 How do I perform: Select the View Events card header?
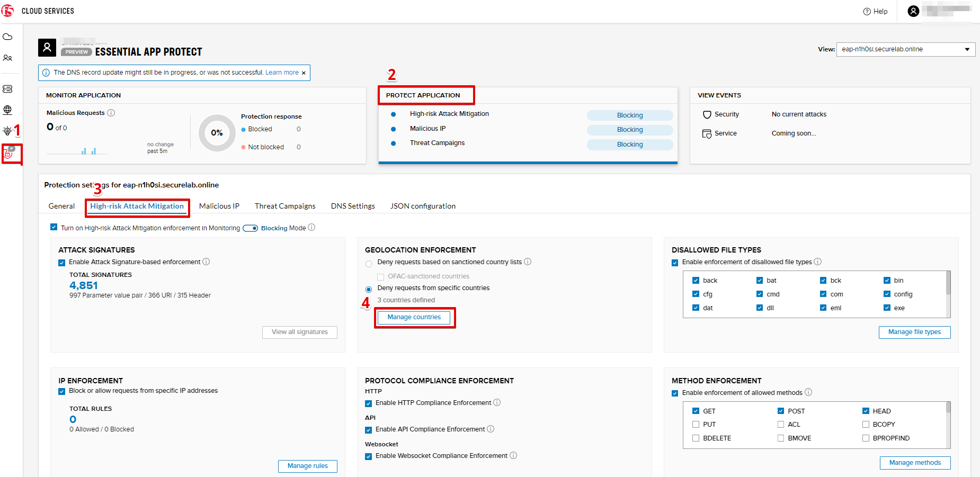point(719,95)
